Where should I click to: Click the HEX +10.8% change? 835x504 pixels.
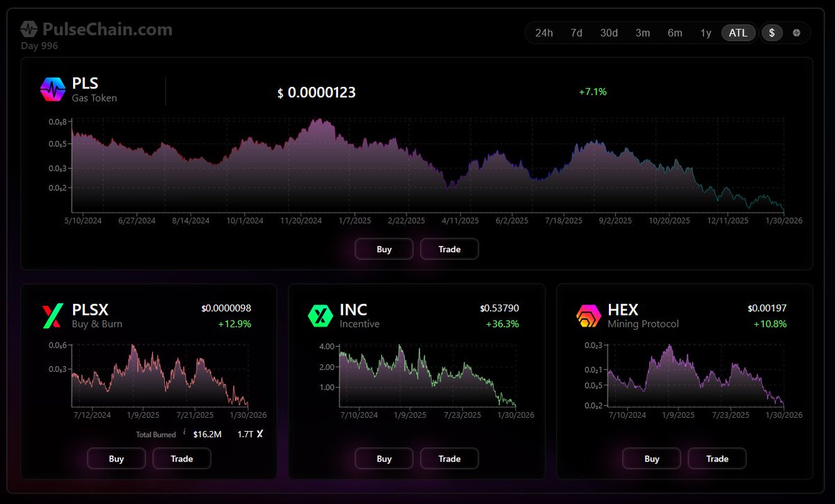[770, 324]
